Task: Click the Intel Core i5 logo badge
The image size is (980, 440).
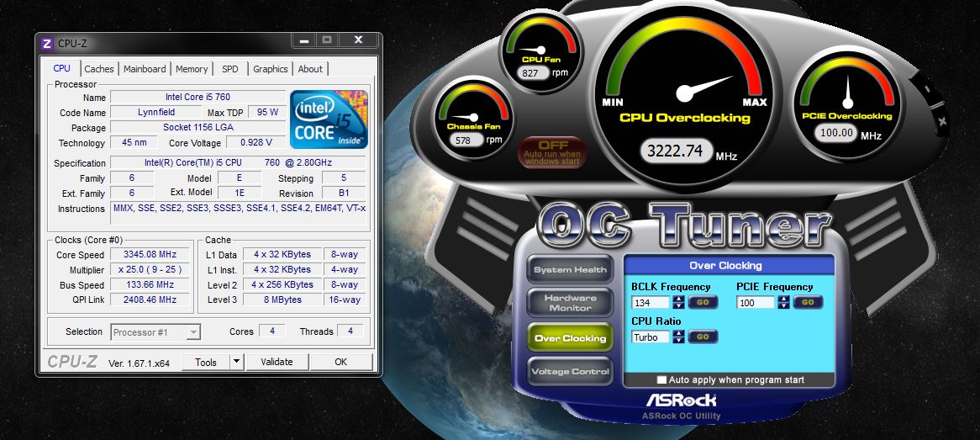Action: (329, 119)
